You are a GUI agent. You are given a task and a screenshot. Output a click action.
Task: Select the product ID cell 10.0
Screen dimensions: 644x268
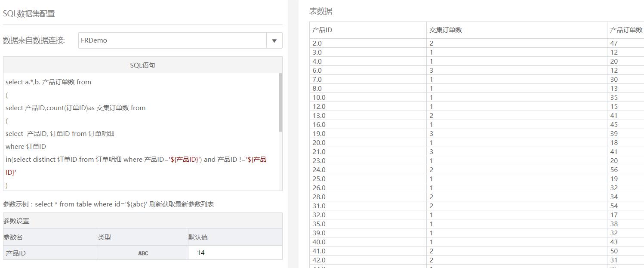coord(368,97)
